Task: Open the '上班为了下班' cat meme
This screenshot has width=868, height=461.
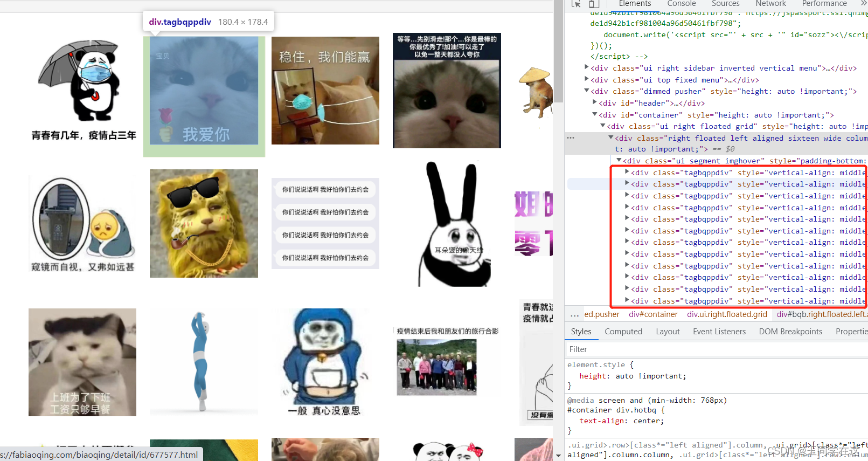Action: 82,362
